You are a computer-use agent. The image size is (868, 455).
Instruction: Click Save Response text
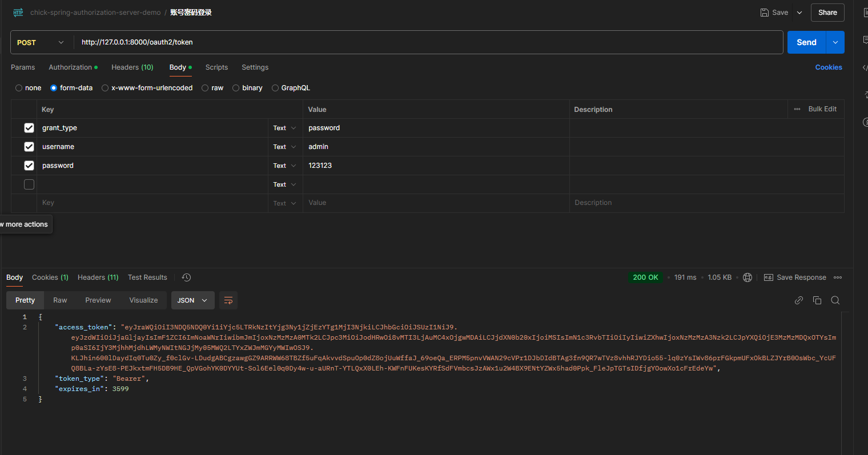(801, 277)
